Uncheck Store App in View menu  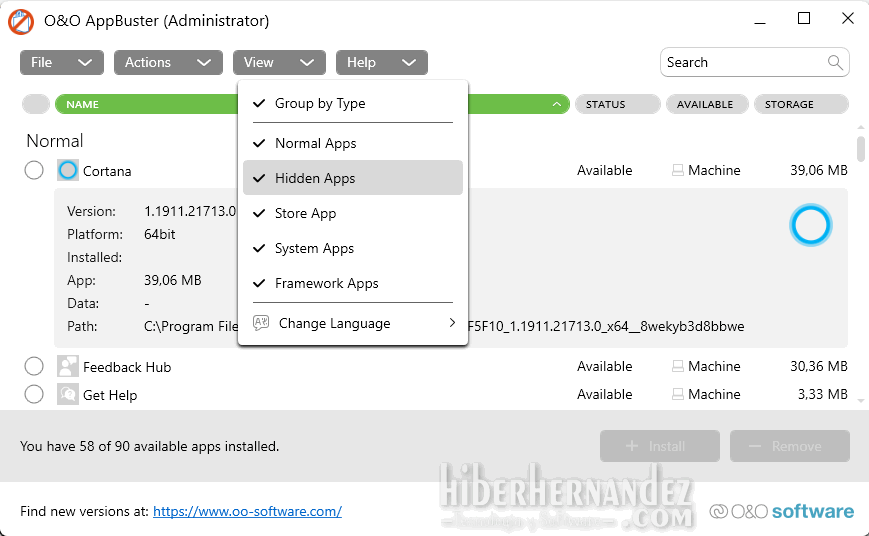pyautogui.click(x=352, y=213)
